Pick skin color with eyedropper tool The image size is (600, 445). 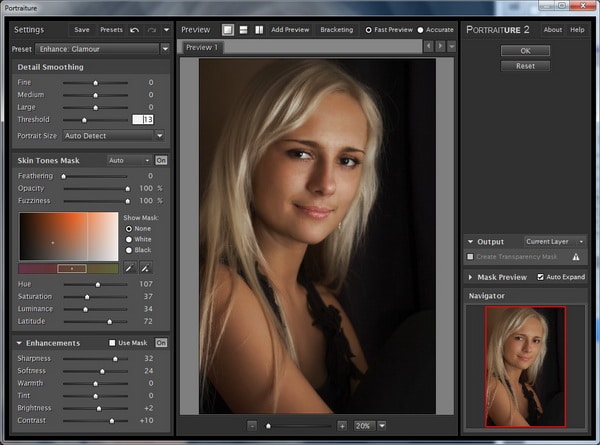point(129,268)
